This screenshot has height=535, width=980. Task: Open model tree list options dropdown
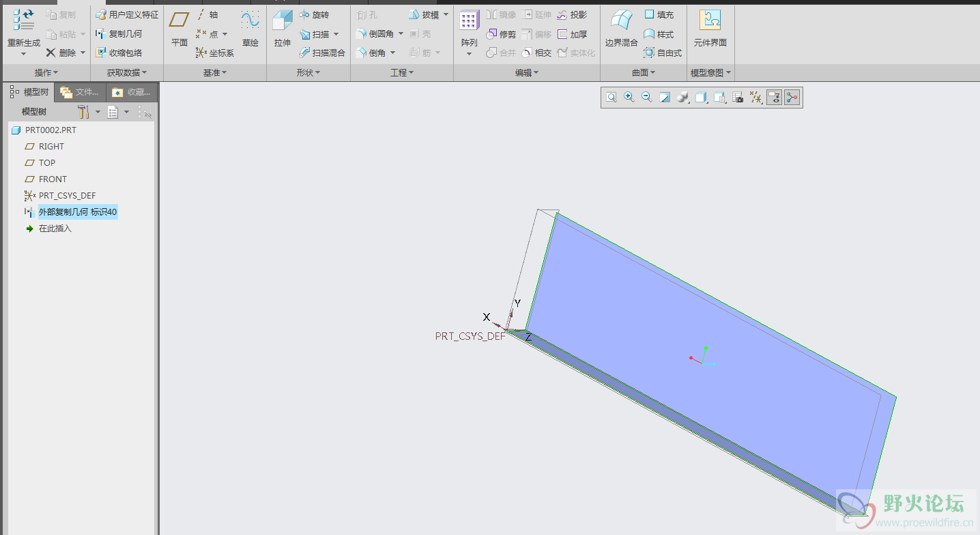[119, 112]
